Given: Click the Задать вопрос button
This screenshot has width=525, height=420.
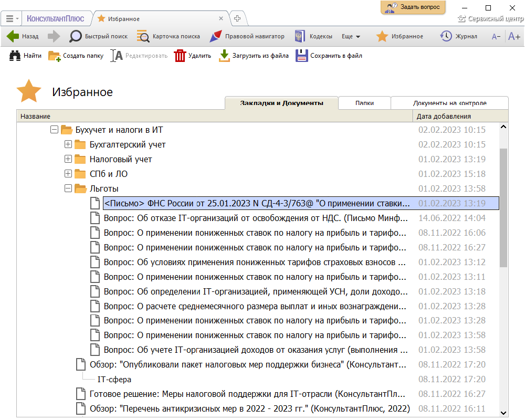Looking at the screenshot, I should 413,7.
